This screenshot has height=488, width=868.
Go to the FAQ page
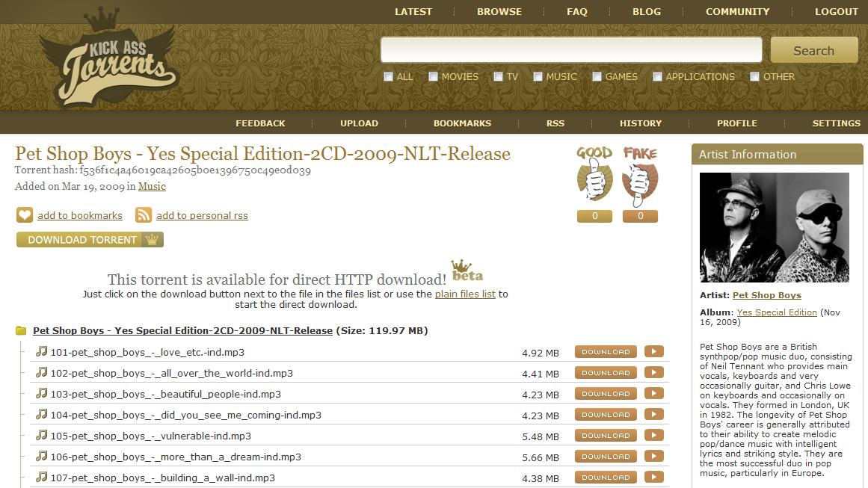coord(577,12)
